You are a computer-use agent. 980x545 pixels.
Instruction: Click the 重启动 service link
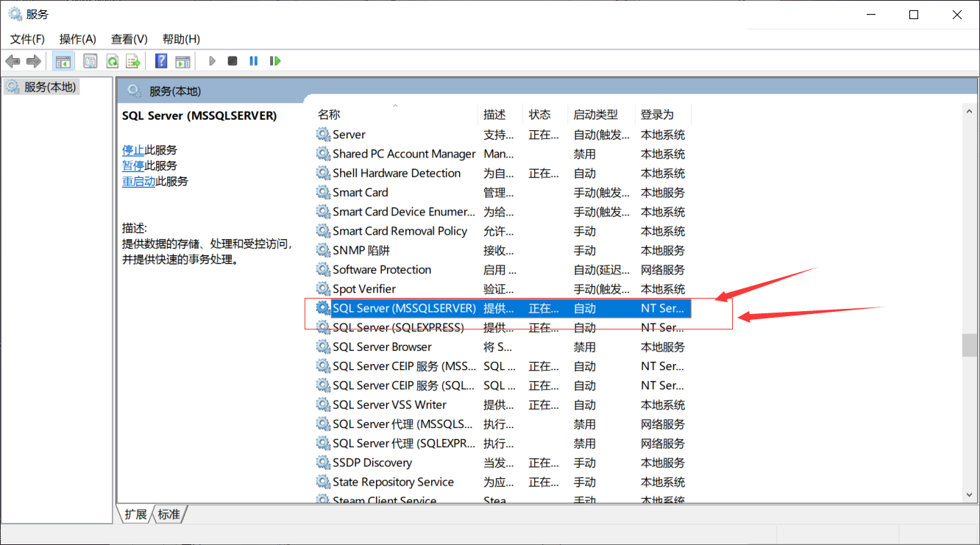tap(138, 181)
